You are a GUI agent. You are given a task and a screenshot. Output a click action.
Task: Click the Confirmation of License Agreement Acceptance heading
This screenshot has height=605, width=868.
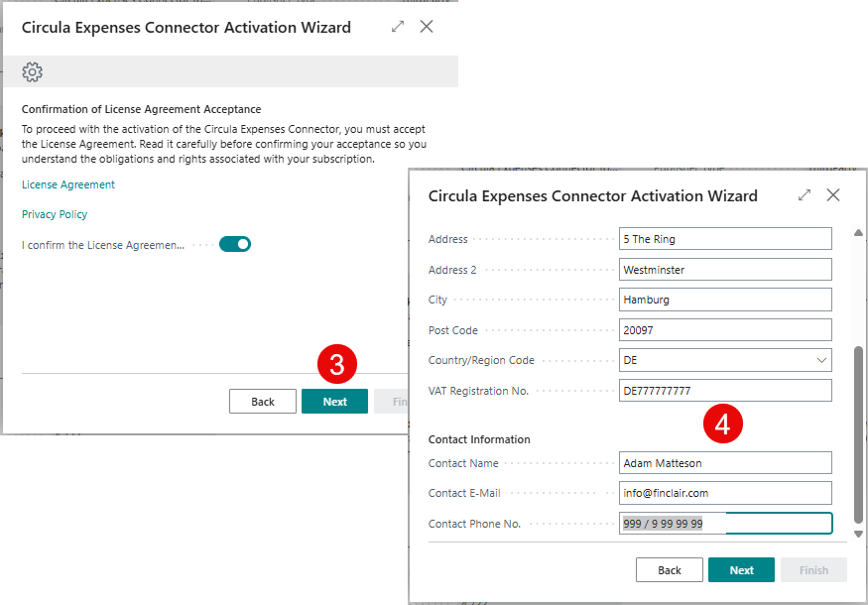pyautogui.click(x=141, y=109)
